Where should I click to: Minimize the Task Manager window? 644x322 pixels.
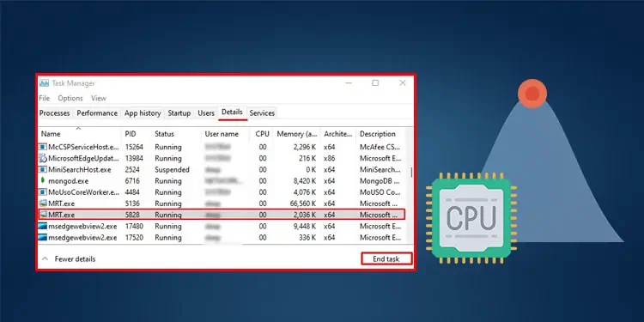(349, 83)
